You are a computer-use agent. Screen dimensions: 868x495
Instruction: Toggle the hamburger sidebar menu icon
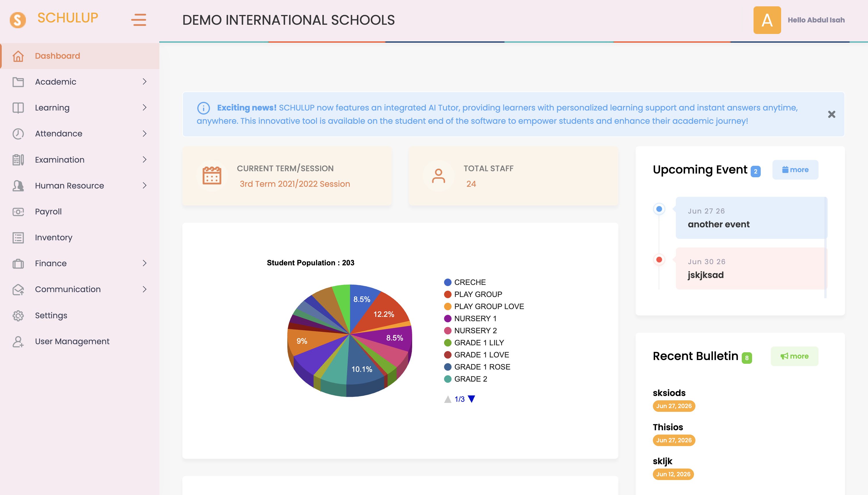pyautogui.click(x=139, y=20)
